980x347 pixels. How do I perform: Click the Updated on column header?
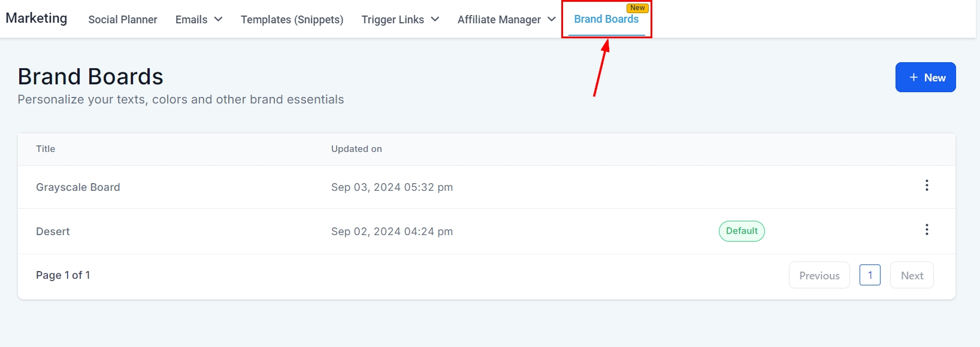click(x=356, y=149)
